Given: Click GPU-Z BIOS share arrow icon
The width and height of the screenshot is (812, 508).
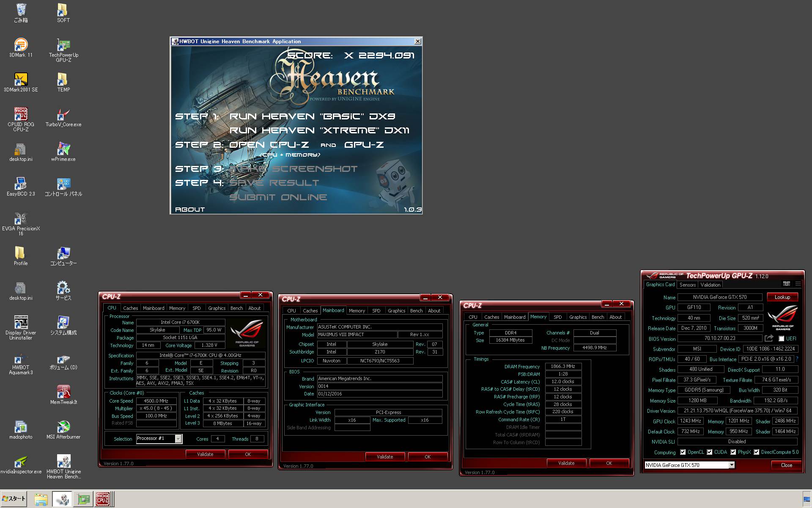Looking at the screenshot, I should (769, 338).
